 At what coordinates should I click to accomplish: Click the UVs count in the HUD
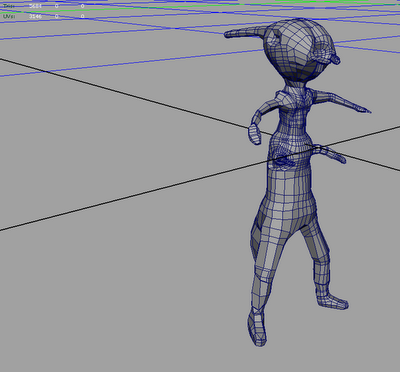coord(35,16)
